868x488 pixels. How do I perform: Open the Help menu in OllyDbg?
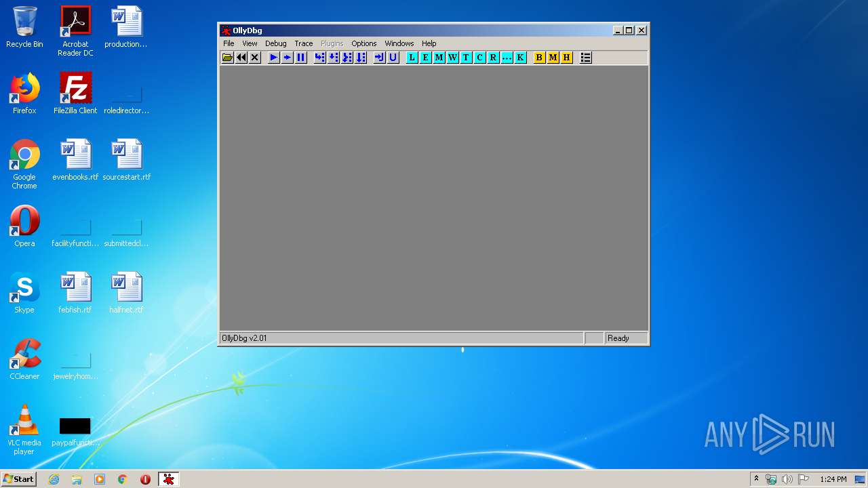pyautogui.click(x=429, y=43)
